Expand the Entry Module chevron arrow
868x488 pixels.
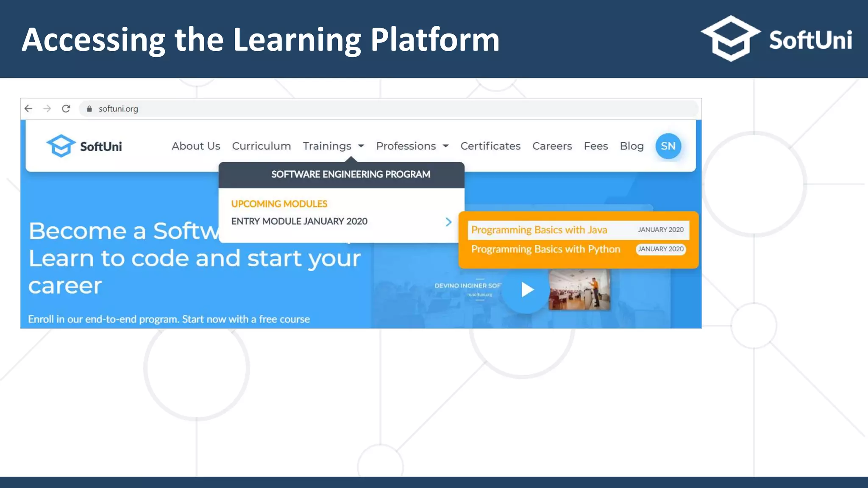pos(448,222)
